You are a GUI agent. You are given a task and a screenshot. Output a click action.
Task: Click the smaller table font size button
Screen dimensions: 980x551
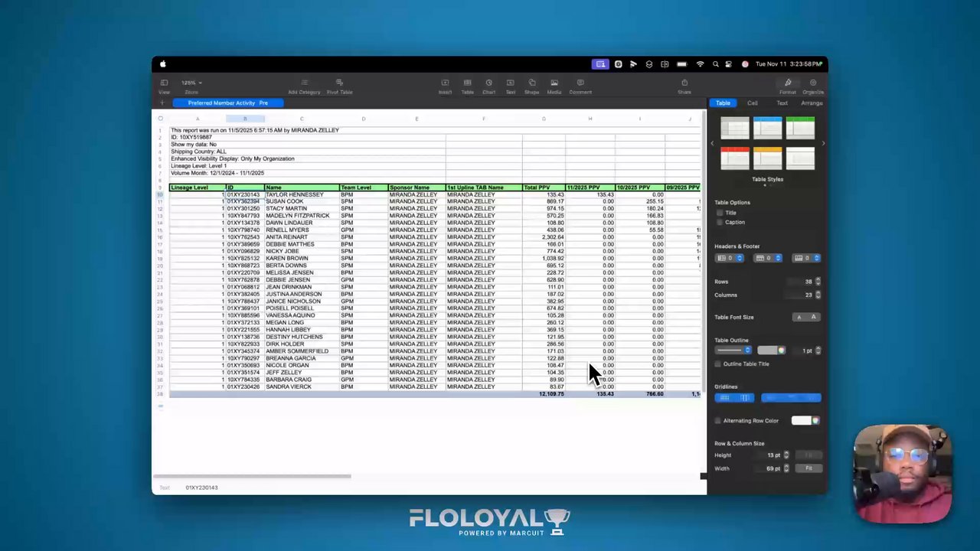point(799,317)
